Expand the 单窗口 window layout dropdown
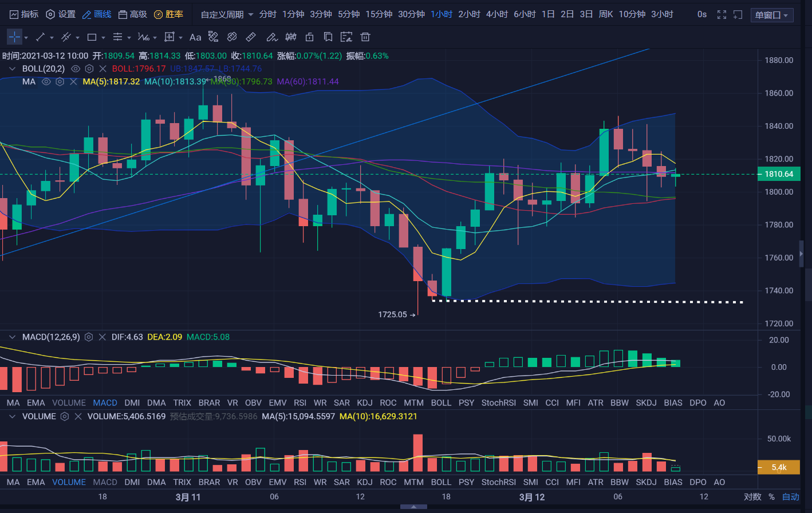Viewport: 812px width, 513px height. (771, 15)
